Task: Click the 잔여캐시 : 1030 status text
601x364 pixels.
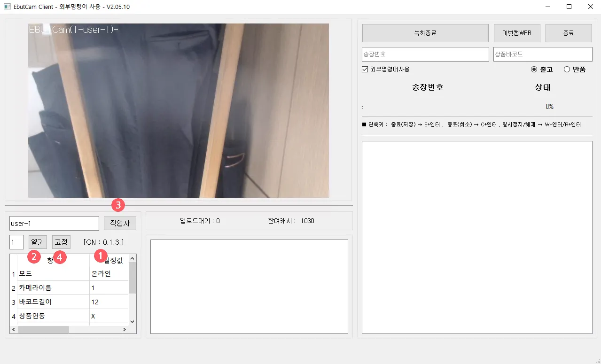Action: [x=291, y=221]
